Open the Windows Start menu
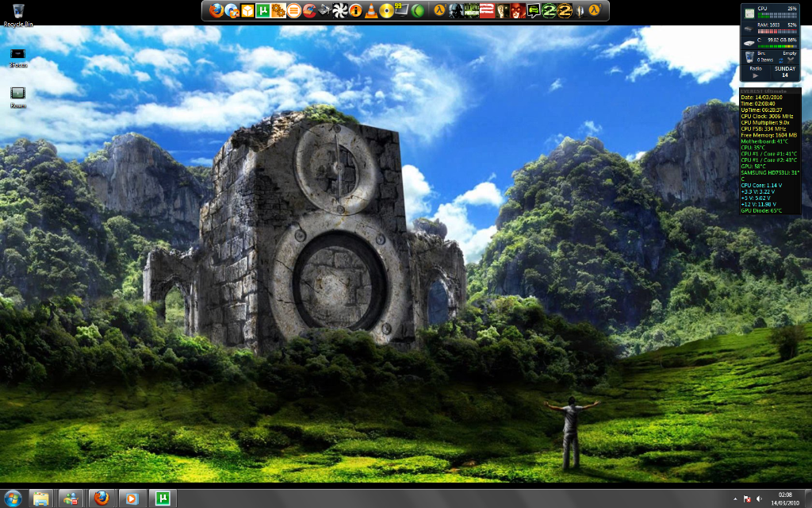This screenshot has width=812, height=508. tap(13, 498)
